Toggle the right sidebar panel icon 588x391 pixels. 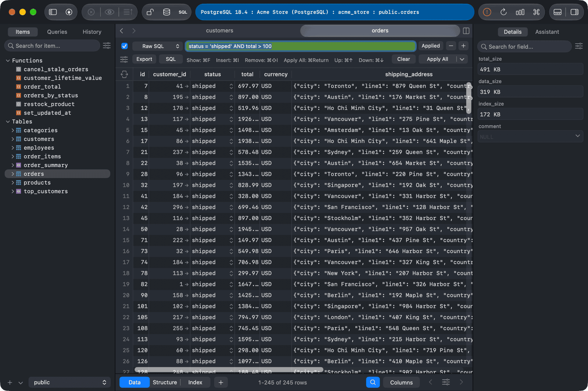click(x=574, y=12)
